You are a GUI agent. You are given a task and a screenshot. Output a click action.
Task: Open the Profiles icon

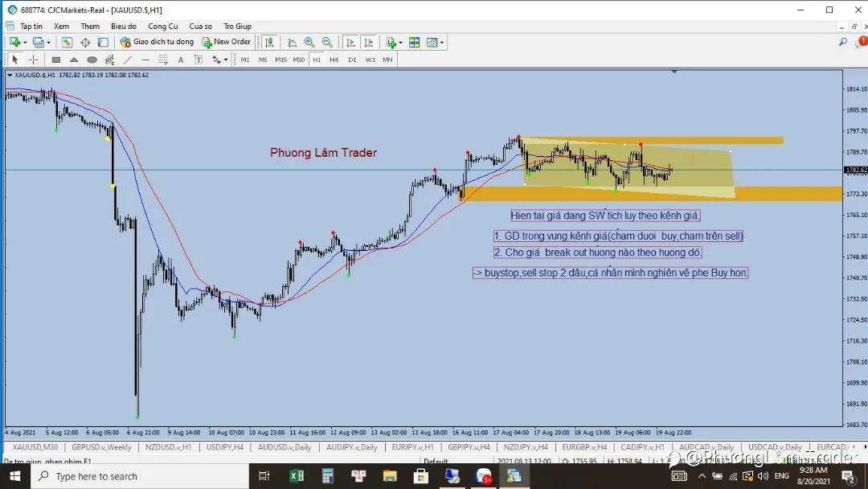[x=38, y=42]
